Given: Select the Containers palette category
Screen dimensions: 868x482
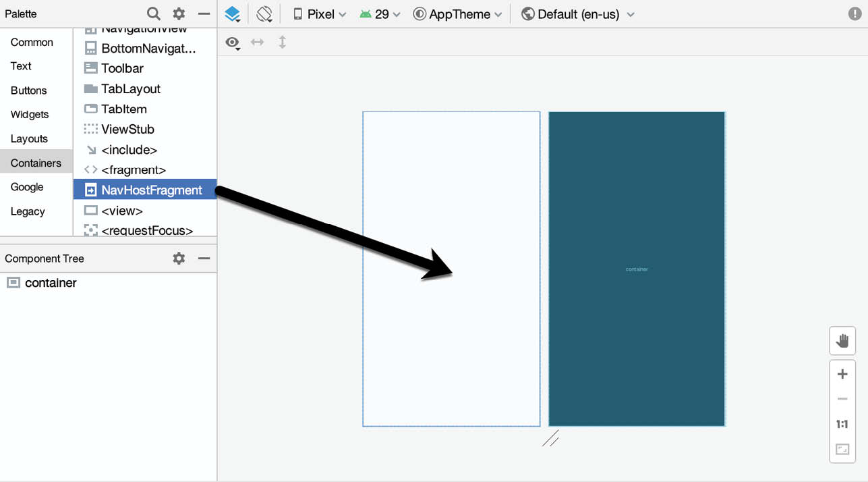Looking at the screenshot, I should tap(36, 163).
